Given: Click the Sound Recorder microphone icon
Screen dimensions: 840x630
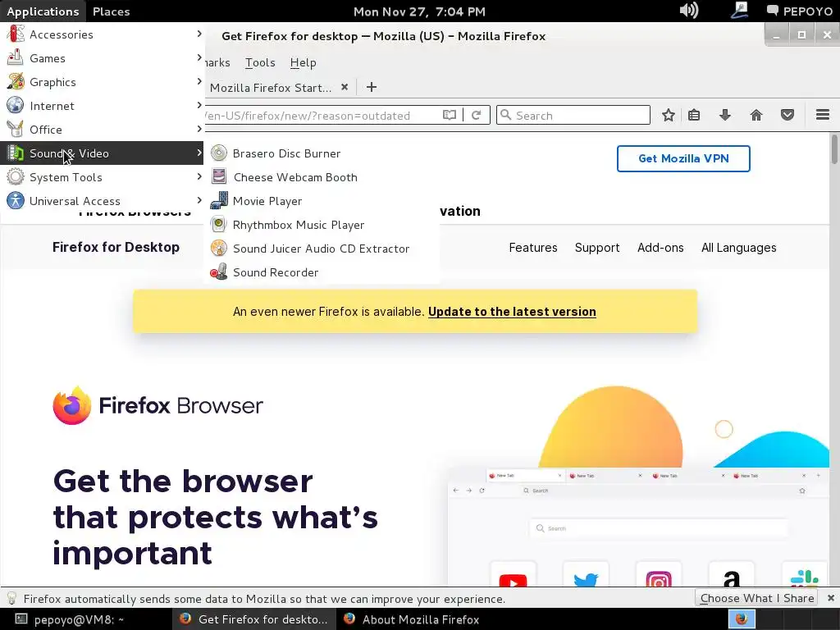Looking at the screenshot, I should (218, 272).
